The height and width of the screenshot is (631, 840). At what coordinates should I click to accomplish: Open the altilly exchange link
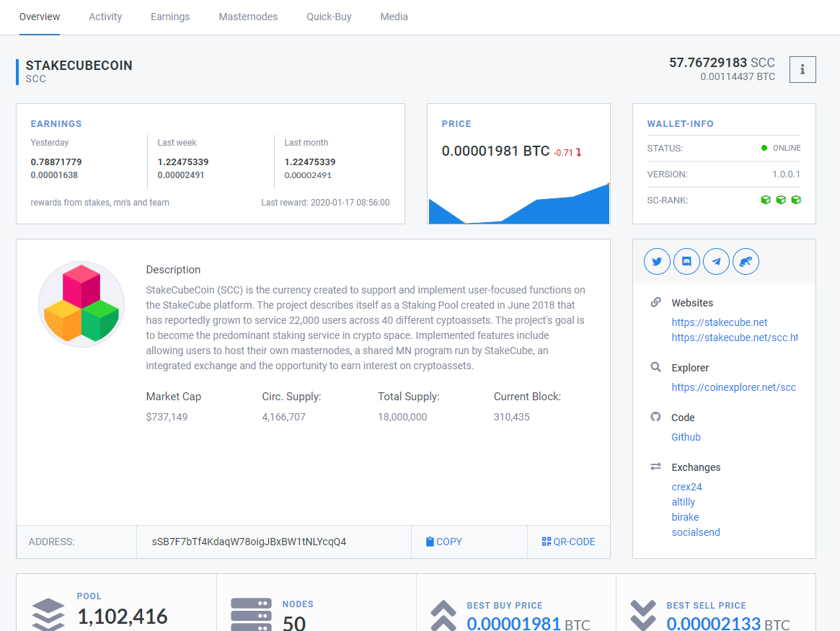pos(684,502)
